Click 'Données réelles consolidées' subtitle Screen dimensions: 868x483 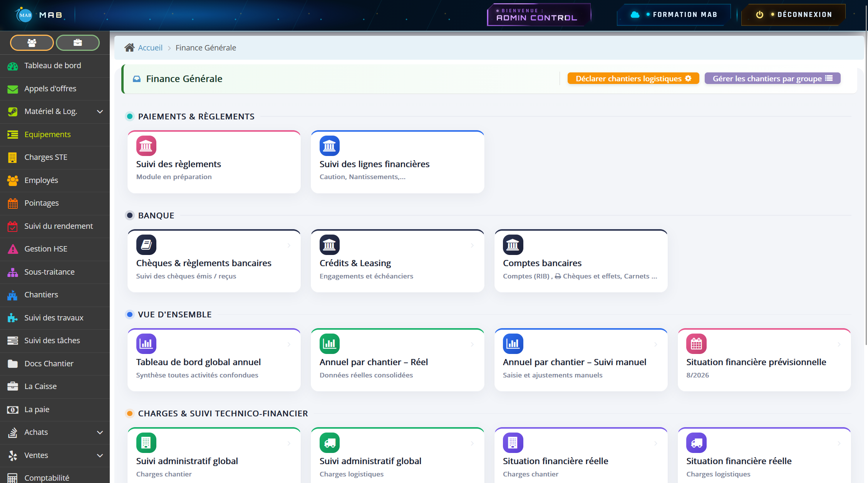(x=366, y=375)
